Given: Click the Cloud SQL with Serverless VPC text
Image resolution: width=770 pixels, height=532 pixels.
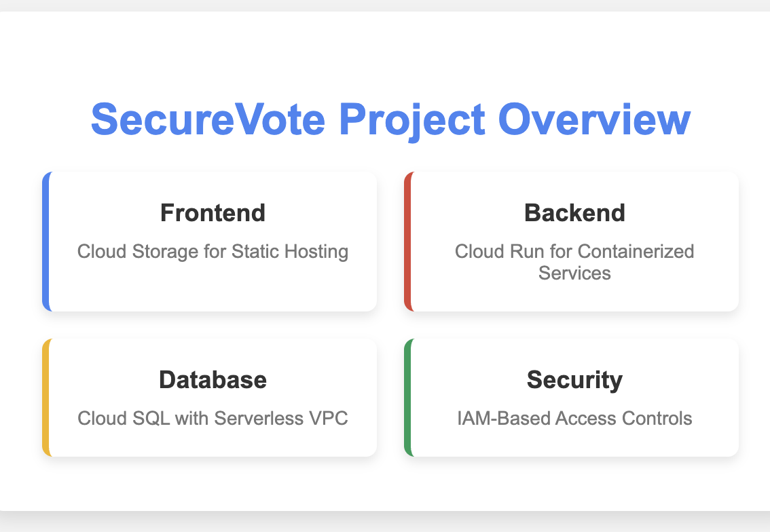Looking at the screenshot, I should pos(213,418).
